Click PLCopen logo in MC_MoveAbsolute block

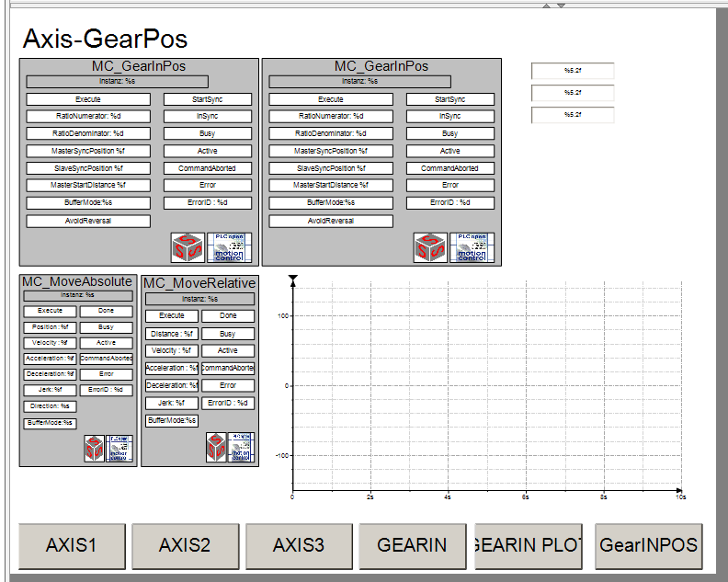(119, 448)
